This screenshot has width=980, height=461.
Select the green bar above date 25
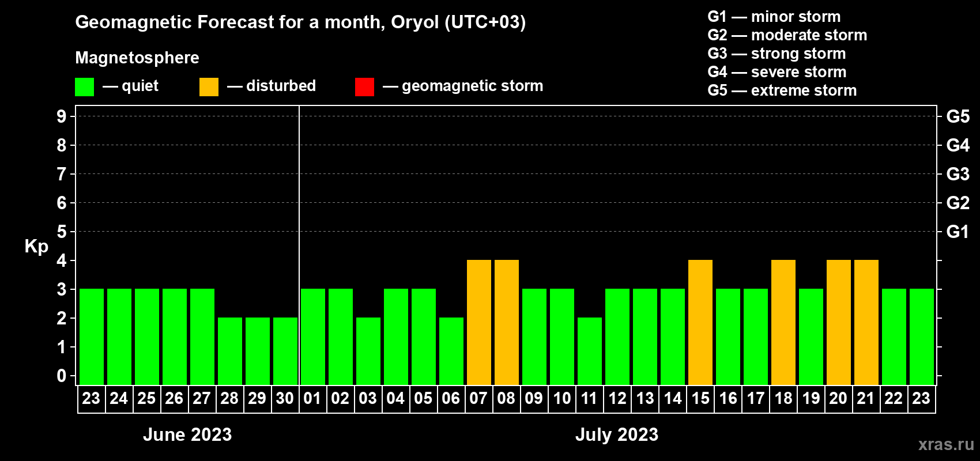coord(147,337)
